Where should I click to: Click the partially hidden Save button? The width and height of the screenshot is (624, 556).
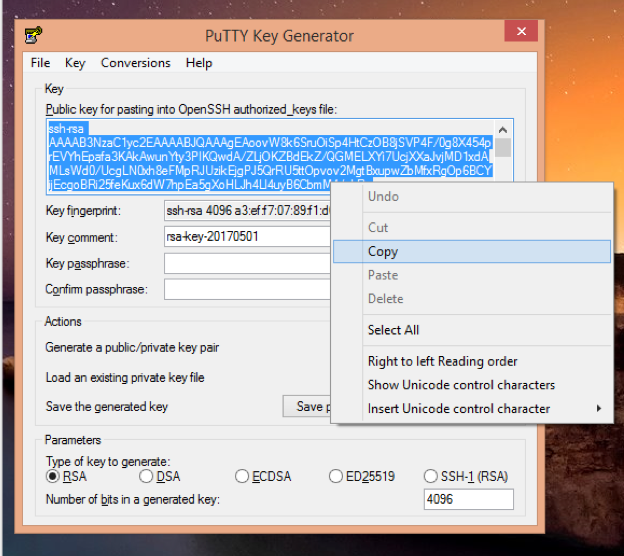tap(307, 406)
